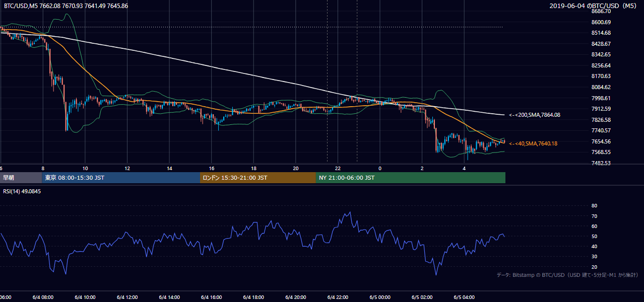The height and width of the screenshot is (302, 644).
Task: Click the NY 21:00-06:00 JST session bar
Action: 411,178
